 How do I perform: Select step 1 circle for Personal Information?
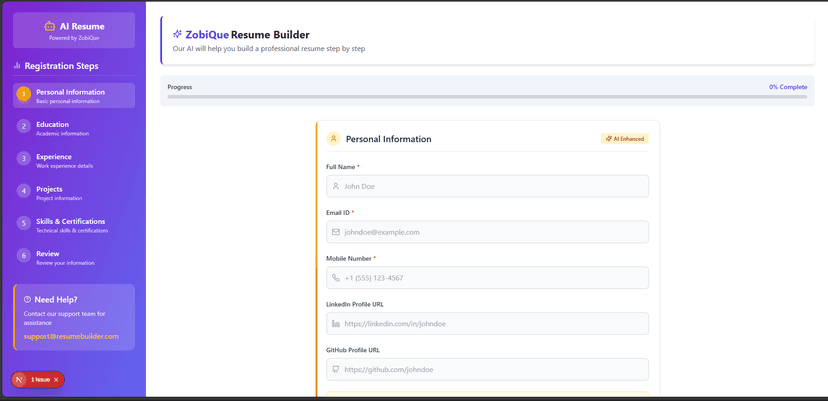click(x=24, y=94)
